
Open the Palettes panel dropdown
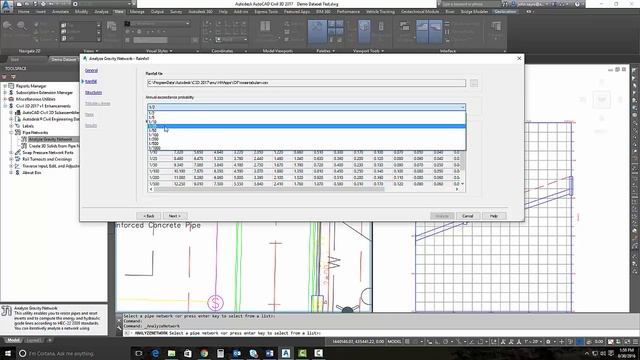coord(325,51)
